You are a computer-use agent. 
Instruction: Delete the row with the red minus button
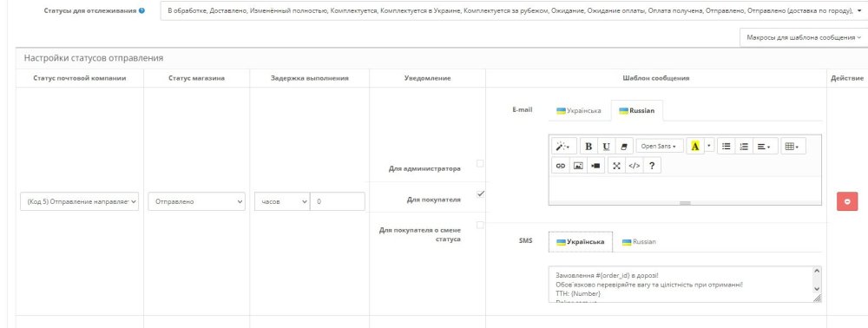[x=847, y=201]
